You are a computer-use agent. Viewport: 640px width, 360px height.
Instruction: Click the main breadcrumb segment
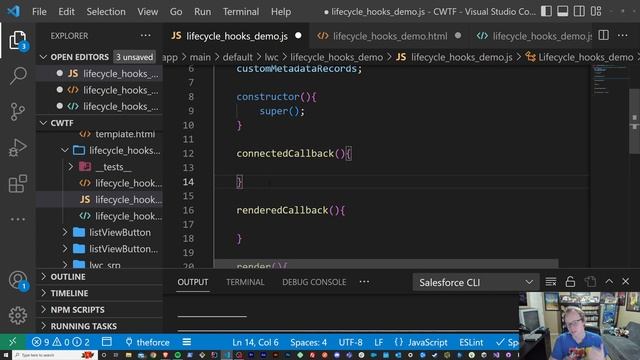(200, 57)
